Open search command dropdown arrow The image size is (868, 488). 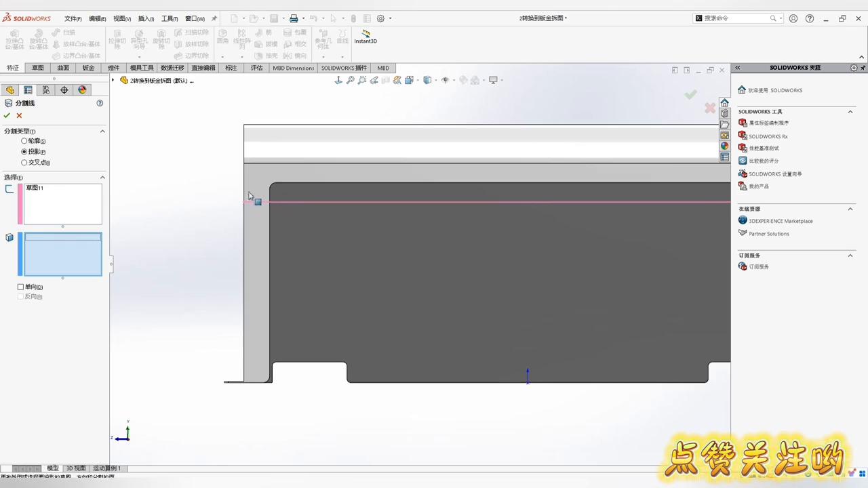tap(781, 18)
